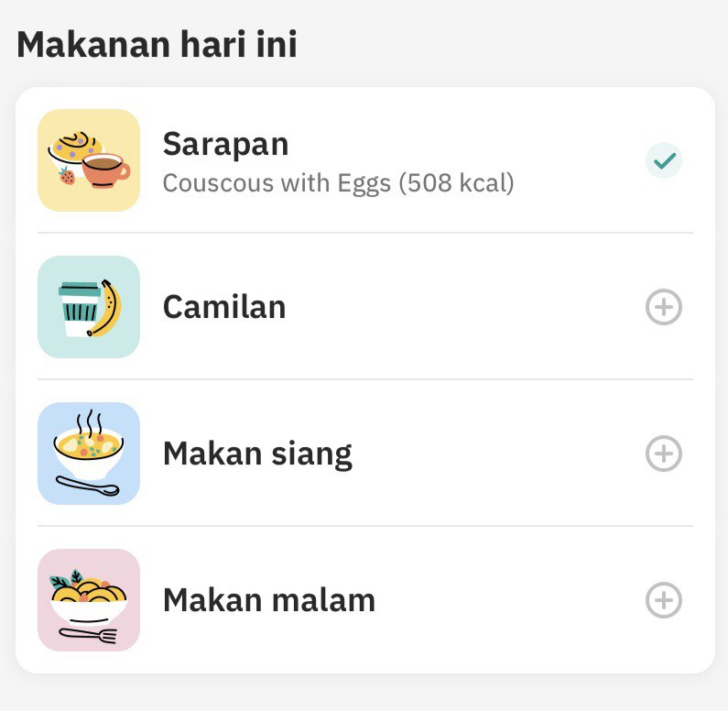This screenshot has height=711, width=728.
Task: Toggle the Sarapan completed checkmark
Action: point(664,160)
